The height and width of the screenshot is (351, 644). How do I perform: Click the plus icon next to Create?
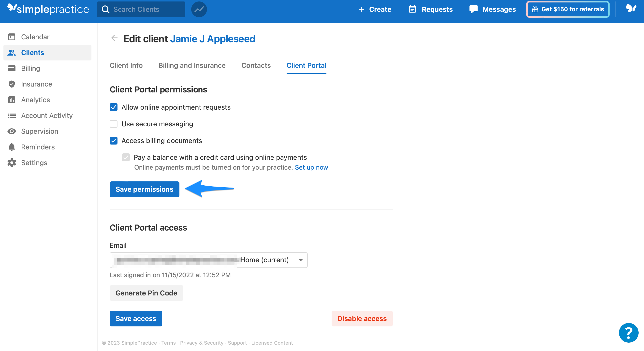tap(361, 10)
